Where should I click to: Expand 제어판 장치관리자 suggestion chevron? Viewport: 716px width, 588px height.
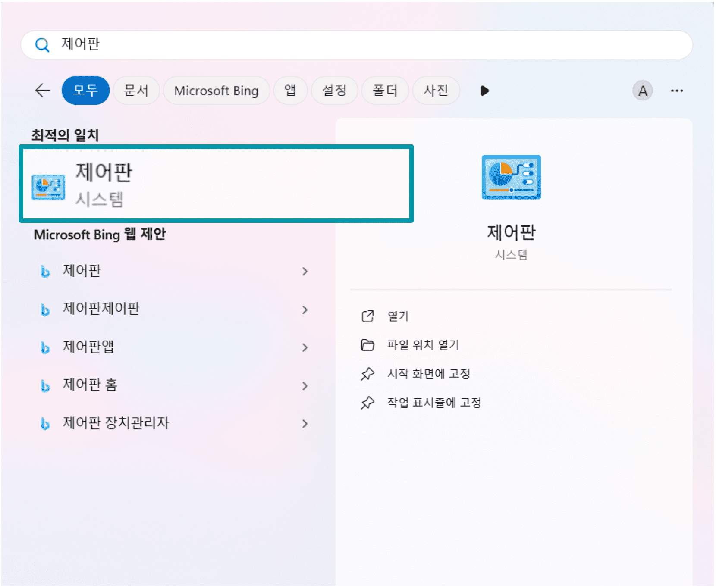point(305,424)
